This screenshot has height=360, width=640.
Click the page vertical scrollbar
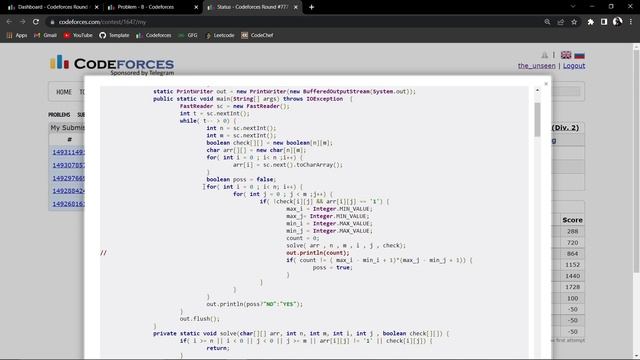636,161
